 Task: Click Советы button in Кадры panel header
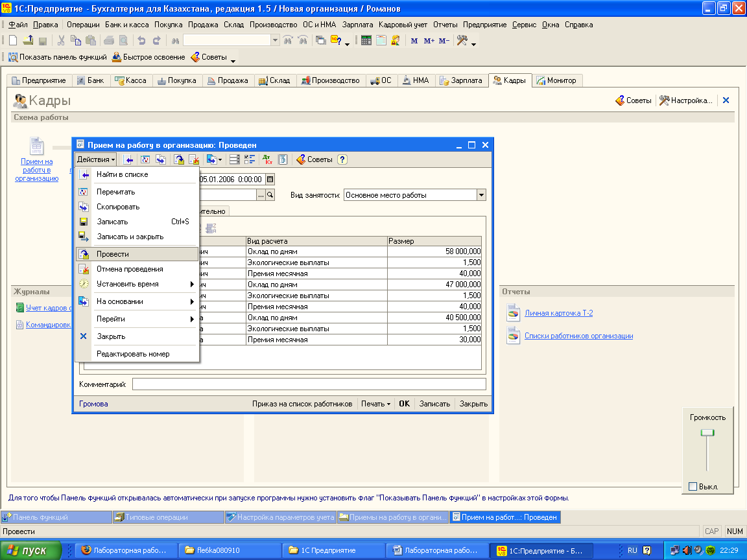coord(633,100)
